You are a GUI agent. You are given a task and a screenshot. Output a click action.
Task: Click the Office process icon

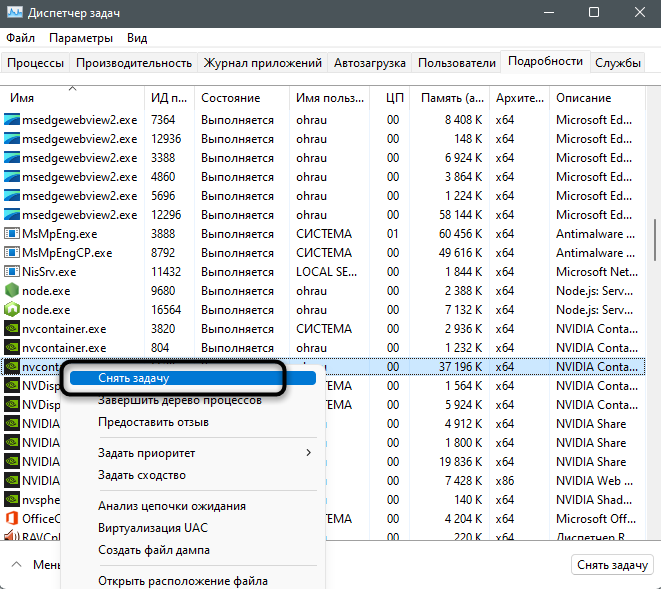click(x=12, y=518)
